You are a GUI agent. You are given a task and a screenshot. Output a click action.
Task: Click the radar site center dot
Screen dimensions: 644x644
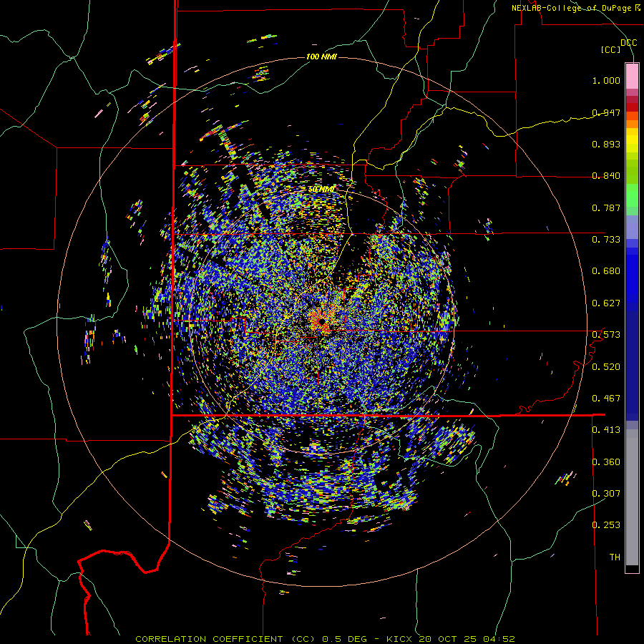[x=322, y=321]
